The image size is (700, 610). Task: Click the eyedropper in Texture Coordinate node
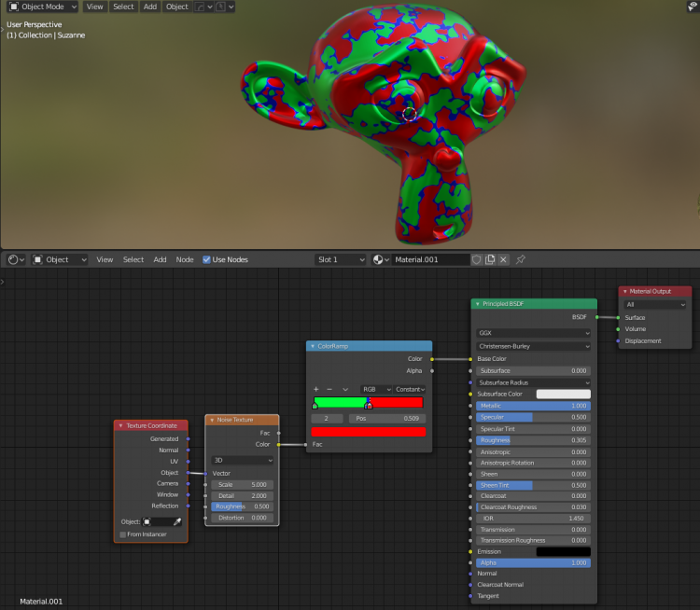(177, 521)
